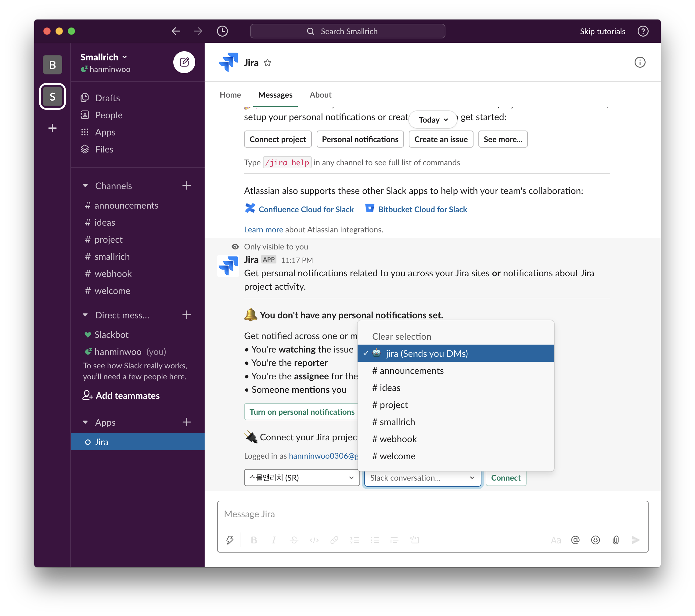Star the Jira app
Viewport: 695px width, 616px height.
tap(268, 63)
